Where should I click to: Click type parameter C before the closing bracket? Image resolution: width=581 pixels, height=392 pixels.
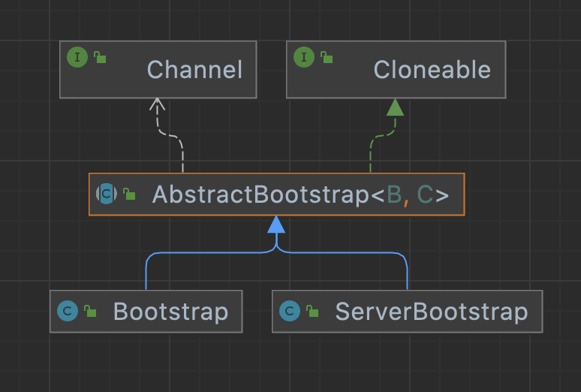(x=425, y=195)
